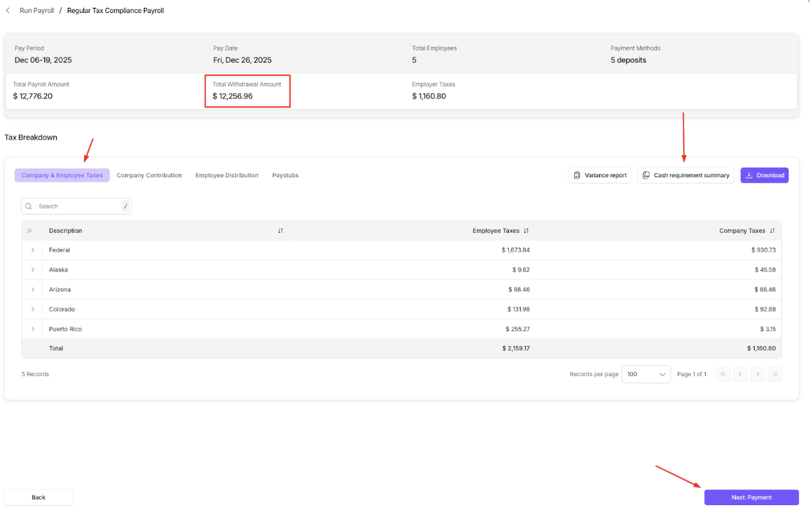Image resolution: width=812 pixels, height=528 pixels.
Task: Sort the Employee Taxes column
Action: pos(526,231)
